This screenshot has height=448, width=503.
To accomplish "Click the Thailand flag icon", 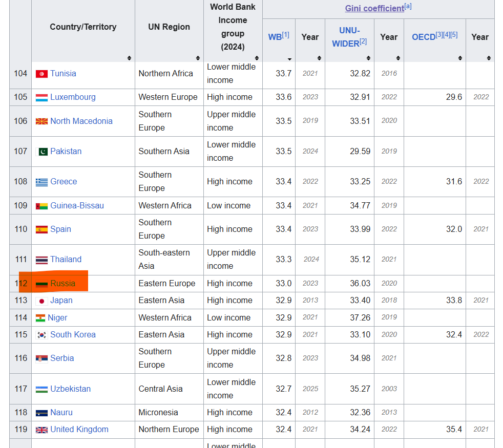I will pos(41,260).
